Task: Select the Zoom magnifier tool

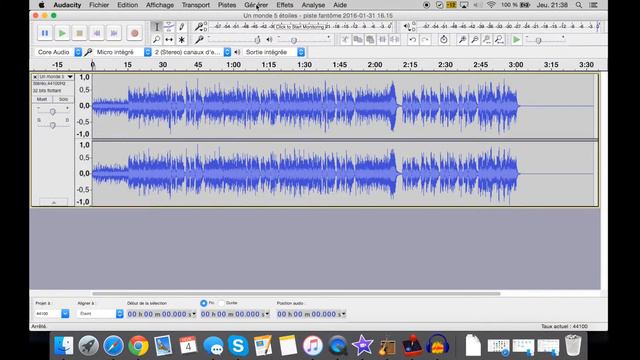Action: click(156, 40)
